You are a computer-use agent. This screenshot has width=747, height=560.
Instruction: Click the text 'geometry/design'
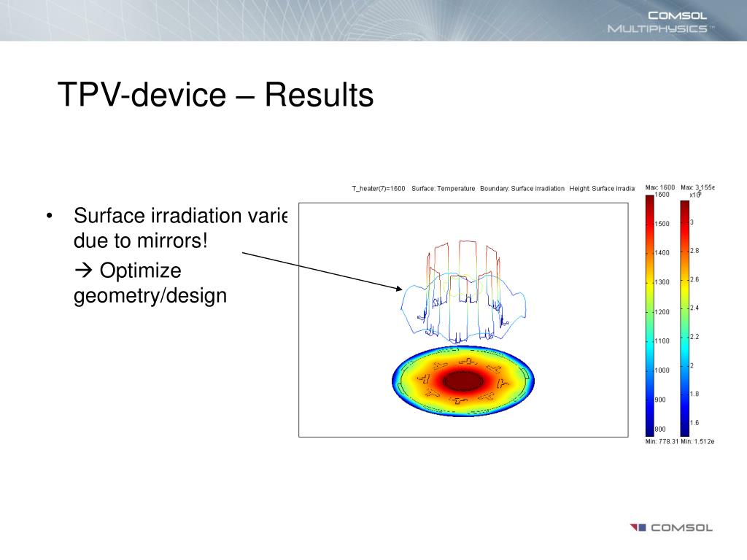[150, 296]
